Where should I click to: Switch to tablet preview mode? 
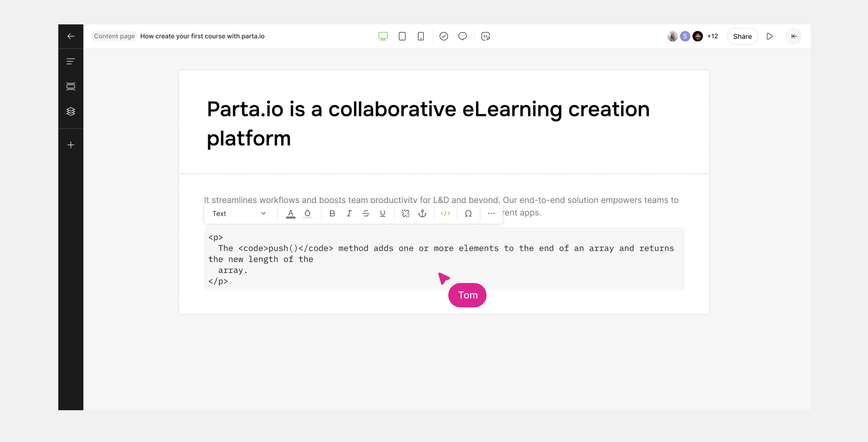pos(402,36)
